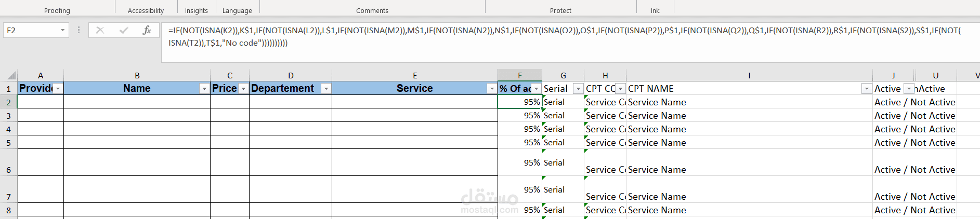The height and width of the screenshot is (219, 980).
Task: Select the Service Code cell in row 3
Action: point(605,116)
